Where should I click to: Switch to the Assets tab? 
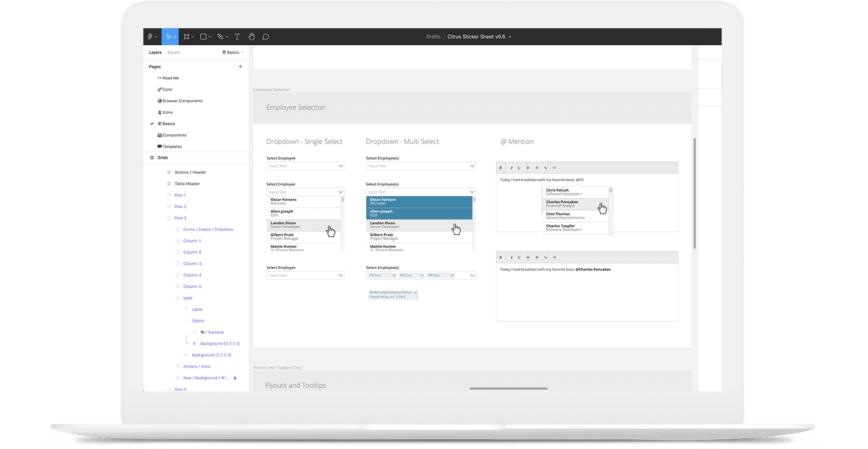tap(173, 52)
